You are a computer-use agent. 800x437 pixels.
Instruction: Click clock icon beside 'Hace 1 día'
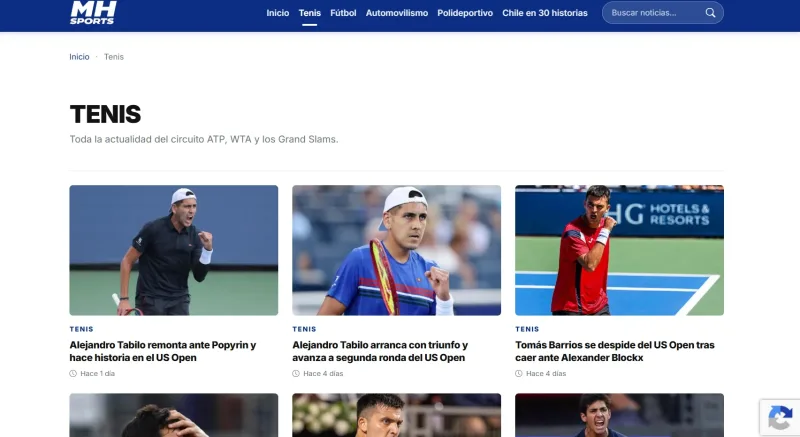pos(73,374)
